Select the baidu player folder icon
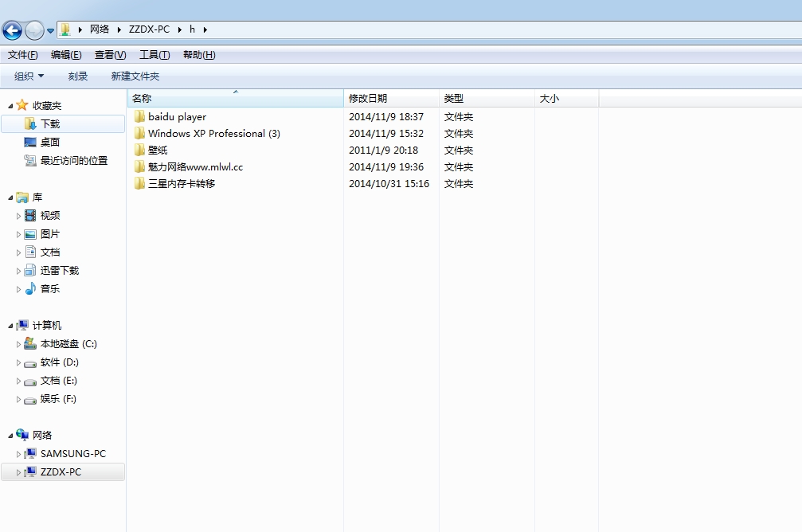The image size is (802, 532). 139,116
